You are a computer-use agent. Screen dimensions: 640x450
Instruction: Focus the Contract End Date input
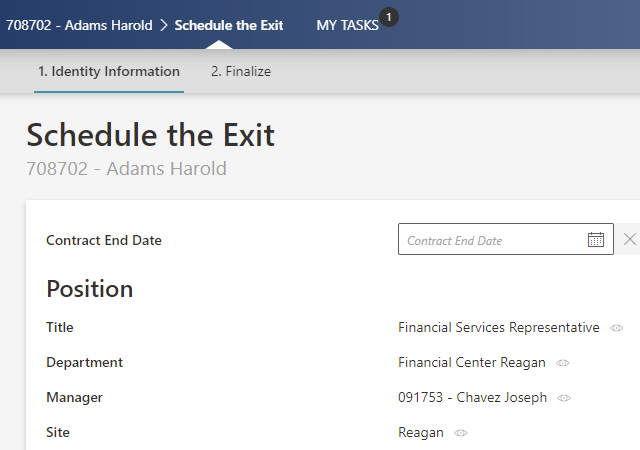[x=490, y=240]
